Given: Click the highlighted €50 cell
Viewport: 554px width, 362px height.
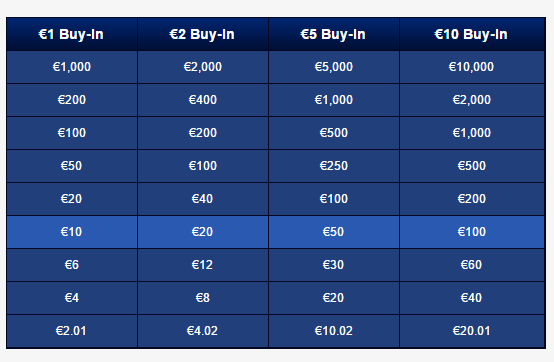Looking at the screenshot, I should [334, 232].
